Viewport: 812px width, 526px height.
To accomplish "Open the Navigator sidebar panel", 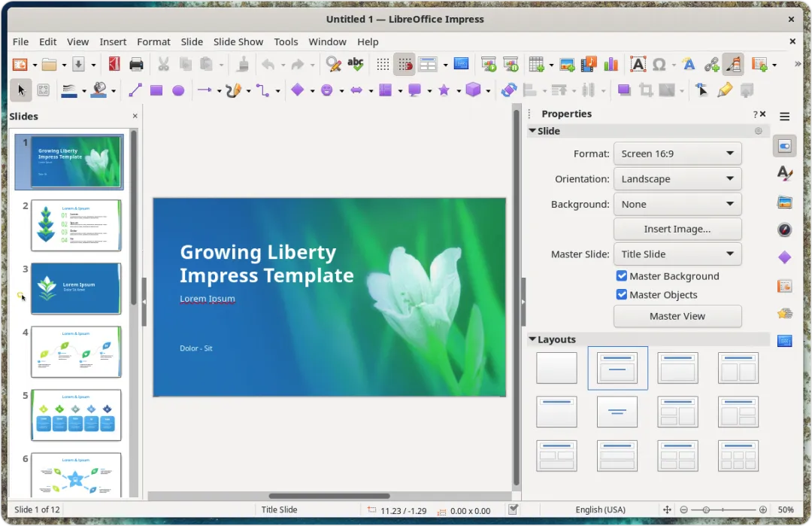I will [x=785, y=230].
